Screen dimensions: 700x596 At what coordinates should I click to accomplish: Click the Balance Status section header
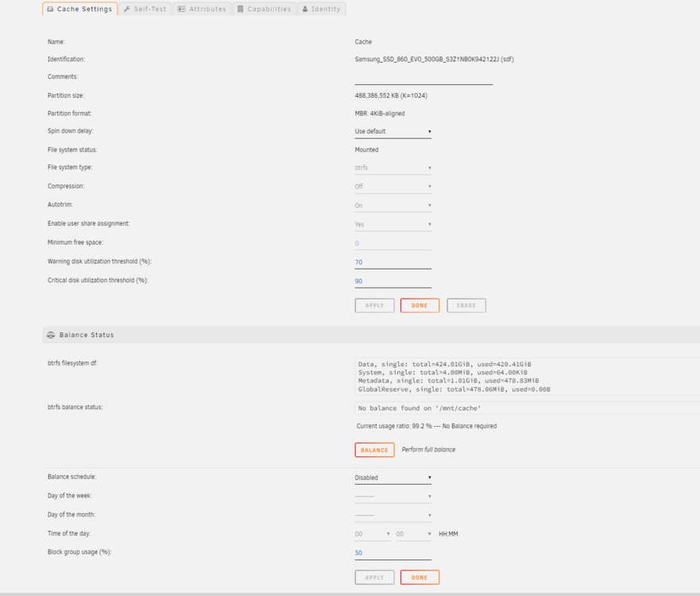[371, 335]
